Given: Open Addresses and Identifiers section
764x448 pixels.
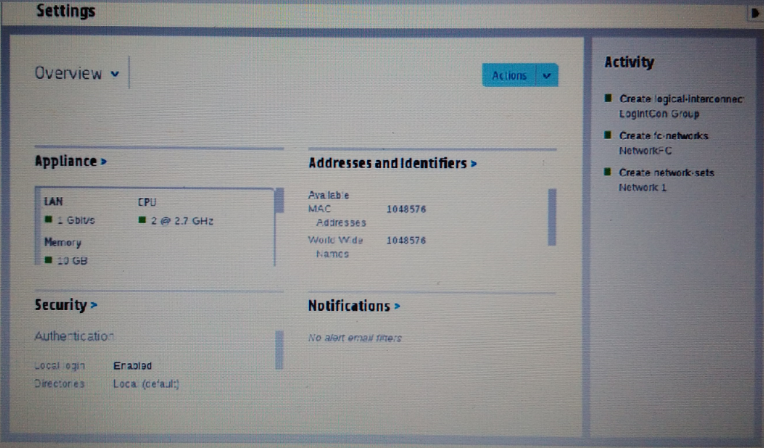Looking at the screenshot, I should click(x=392, y=163).
